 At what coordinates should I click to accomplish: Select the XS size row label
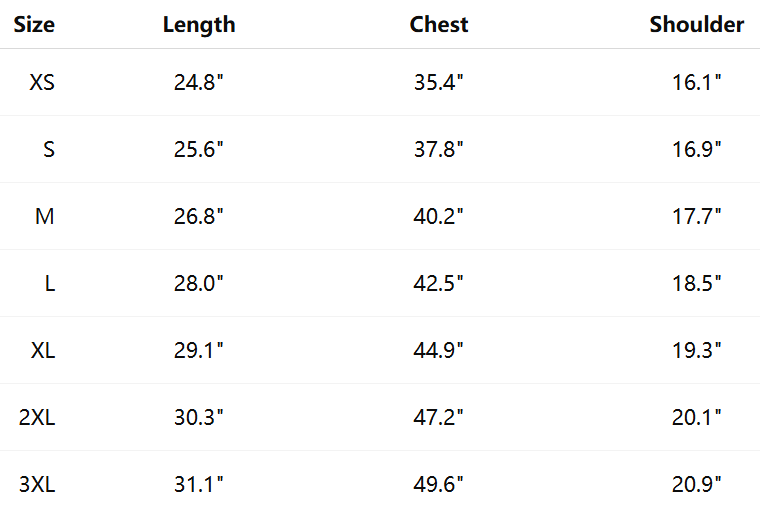(42, 83)
